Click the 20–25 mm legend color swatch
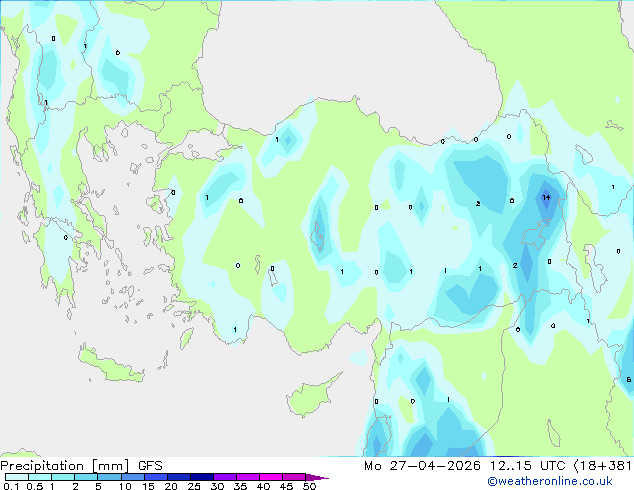This screenshot has height=490, width=634. tap(178, 477)
